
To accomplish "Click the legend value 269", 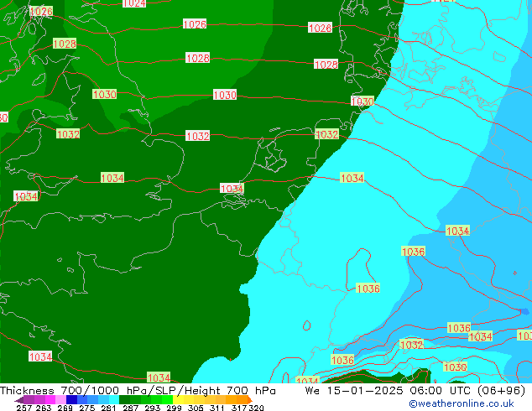I will 64,408.
